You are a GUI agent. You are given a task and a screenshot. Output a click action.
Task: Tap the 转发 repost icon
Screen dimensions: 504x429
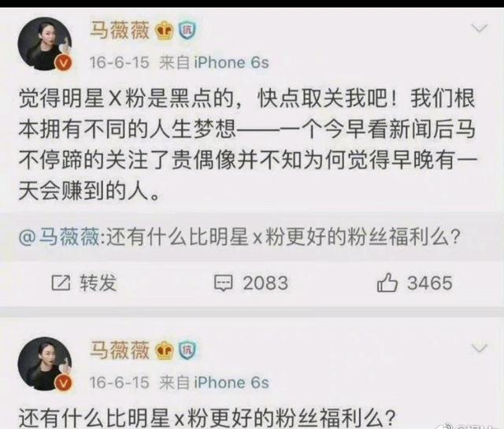61,283
